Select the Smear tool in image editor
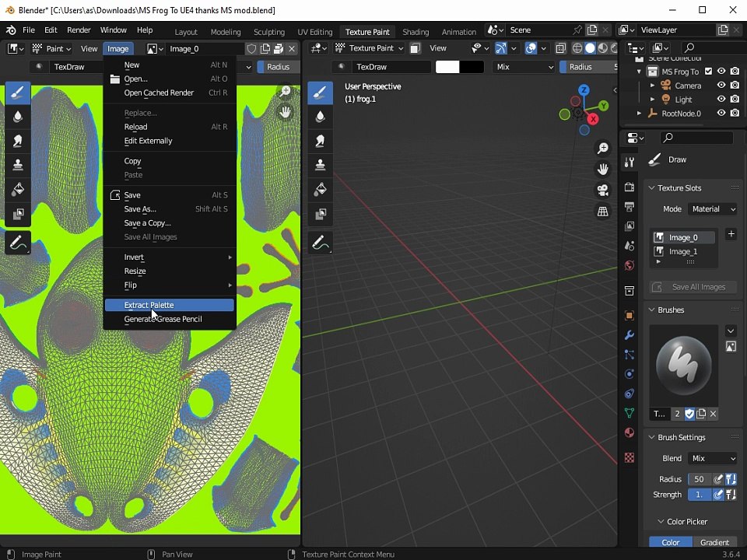This screenshot has width=747, height=560. 18,141
